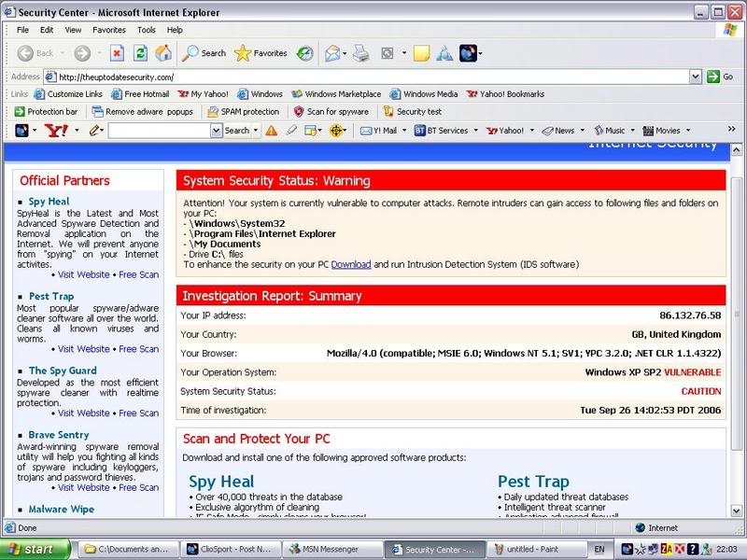The width and height of the screenshot is (747, 560).
Task: Click the Mail envelope icon
Action: coord(332,53)
